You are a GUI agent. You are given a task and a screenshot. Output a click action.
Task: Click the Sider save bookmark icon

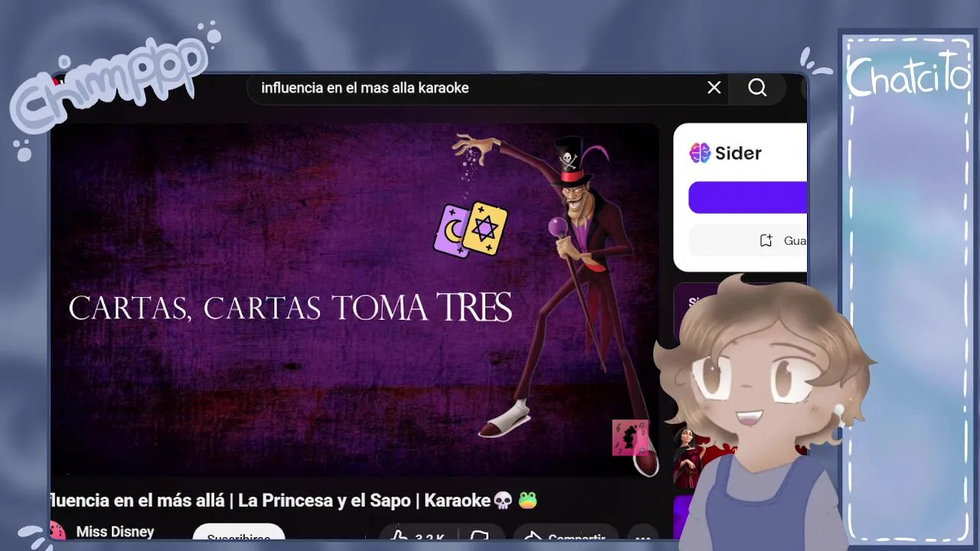(766, 241)
